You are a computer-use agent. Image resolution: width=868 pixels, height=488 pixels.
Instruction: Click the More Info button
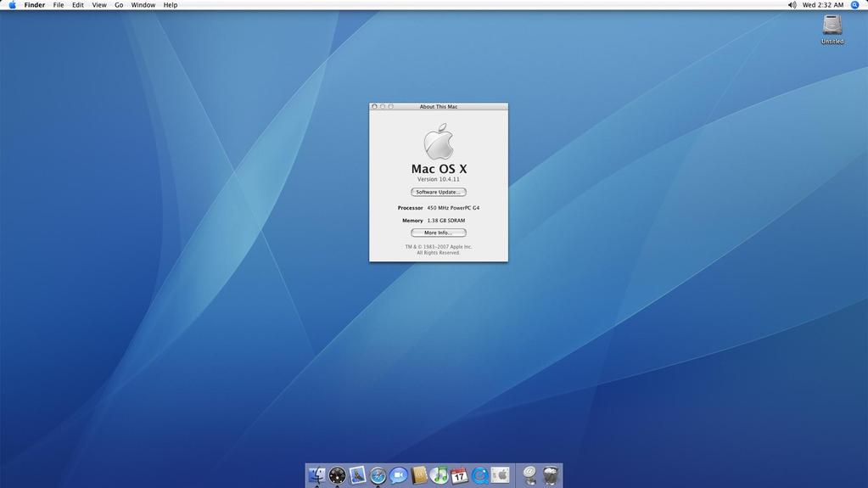pos(439,233)
